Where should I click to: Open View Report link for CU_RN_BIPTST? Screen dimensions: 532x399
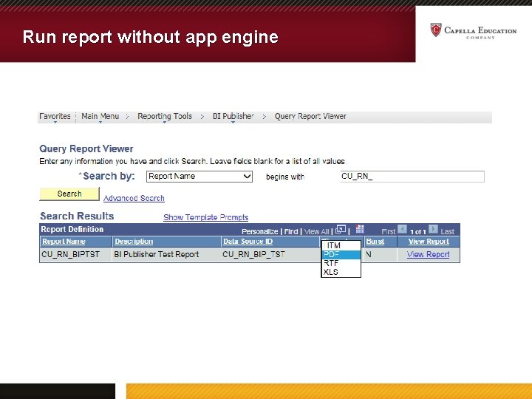(428, 254)
